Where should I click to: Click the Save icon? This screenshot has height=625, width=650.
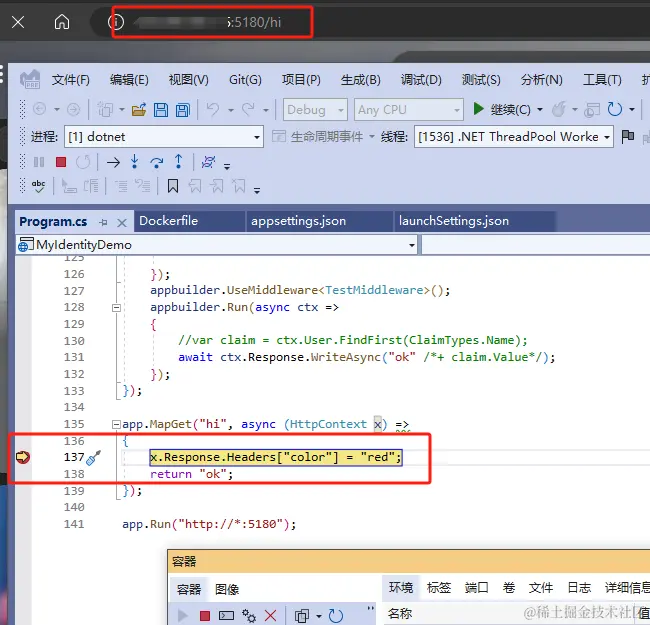(161, 110)
